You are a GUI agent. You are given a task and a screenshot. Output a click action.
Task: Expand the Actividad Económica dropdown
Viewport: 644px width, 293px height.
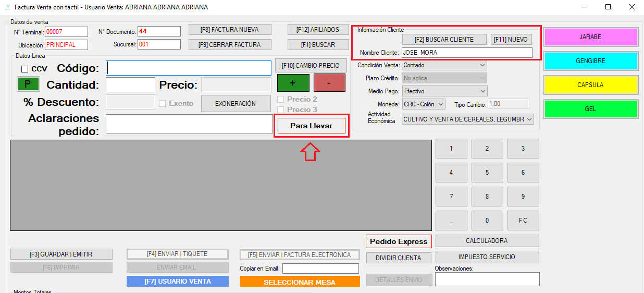(x=468, y=119)
